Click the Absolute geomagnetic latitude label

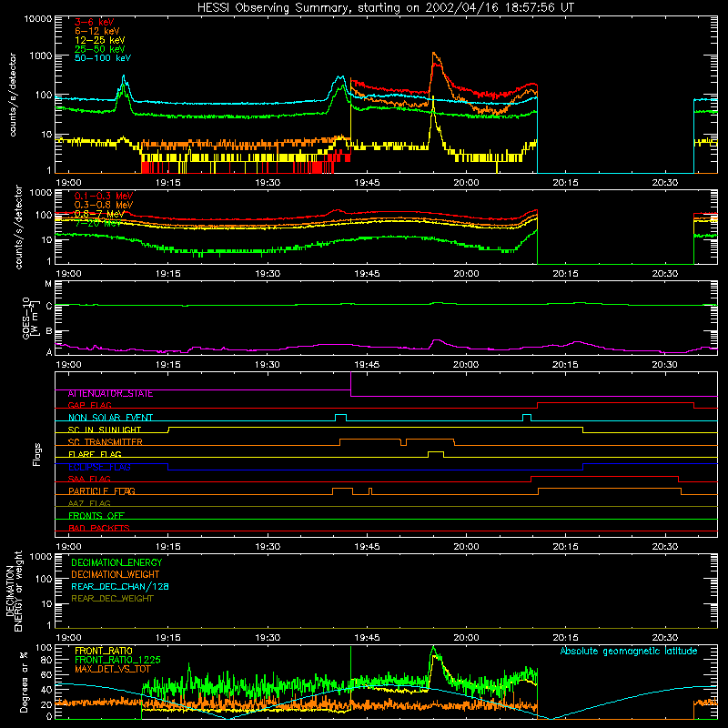[x=629, y=652]
